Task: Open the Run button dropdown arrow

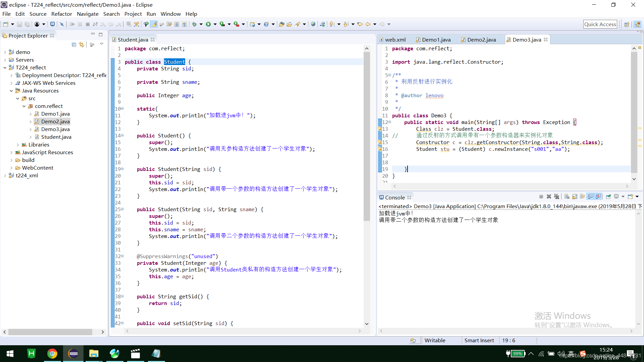Action: [215, 24]
